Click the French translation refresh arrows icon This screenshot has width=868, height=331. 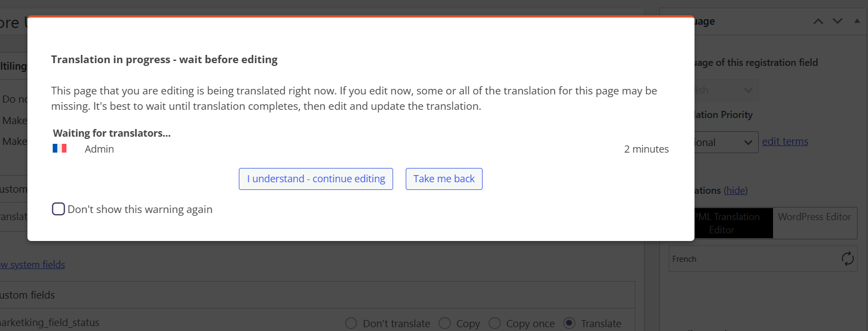(x=847, y=259)
